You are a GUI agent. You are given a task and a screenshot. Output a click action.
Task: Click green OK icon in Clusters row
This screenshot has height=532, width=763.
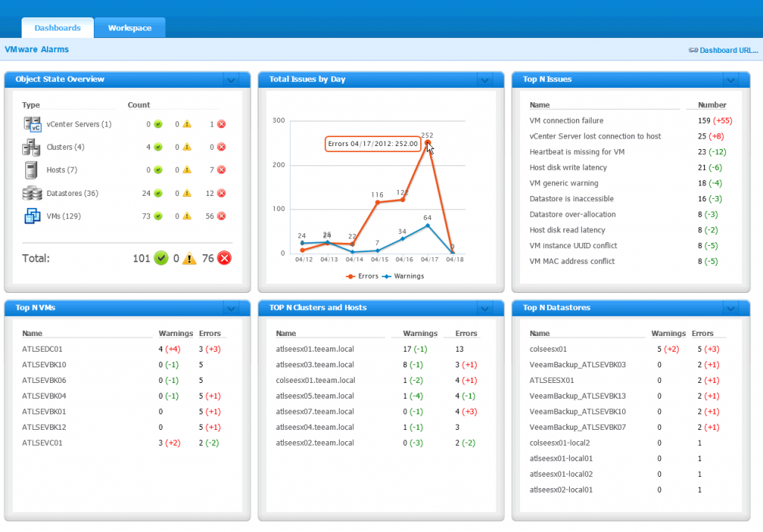click(158, 147)
